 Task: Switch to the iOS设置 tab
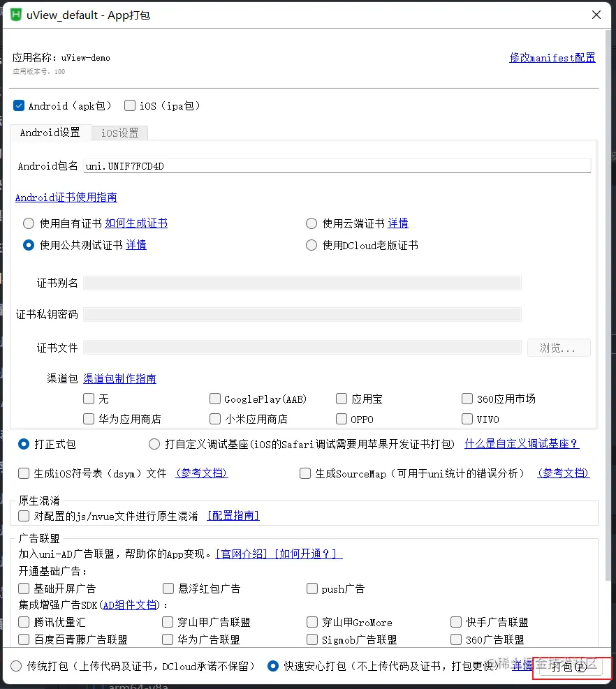click(x=119, y=133)
